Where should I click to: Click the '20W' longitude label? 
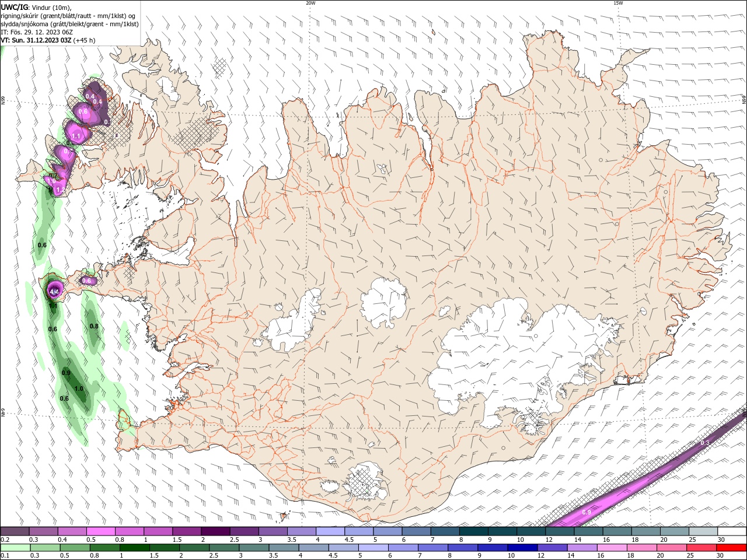(310, 3)
